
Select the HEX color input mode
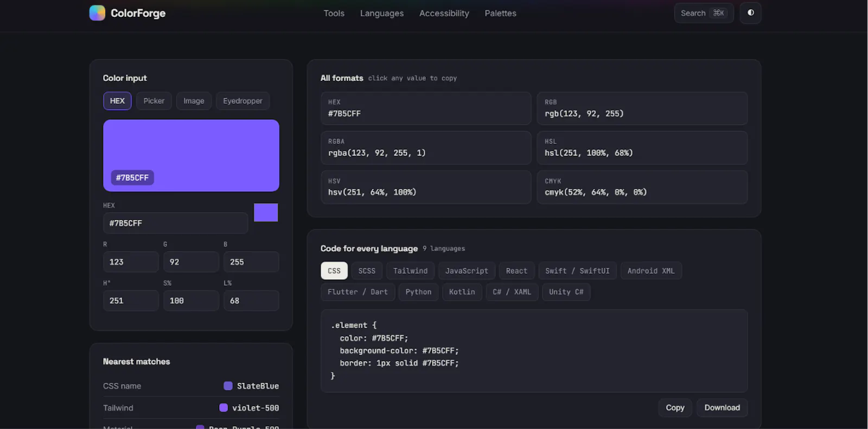[x=117, y=101]
